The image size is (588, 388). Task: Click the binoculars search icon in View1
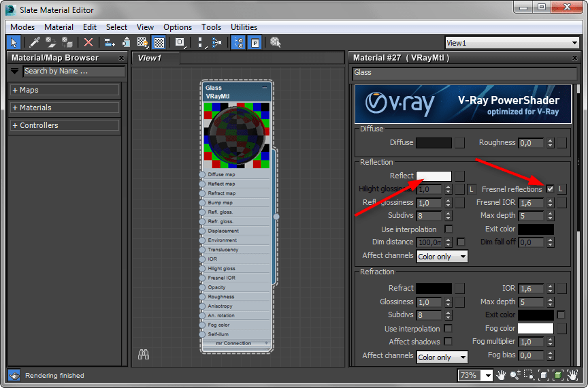click(144, 354)
